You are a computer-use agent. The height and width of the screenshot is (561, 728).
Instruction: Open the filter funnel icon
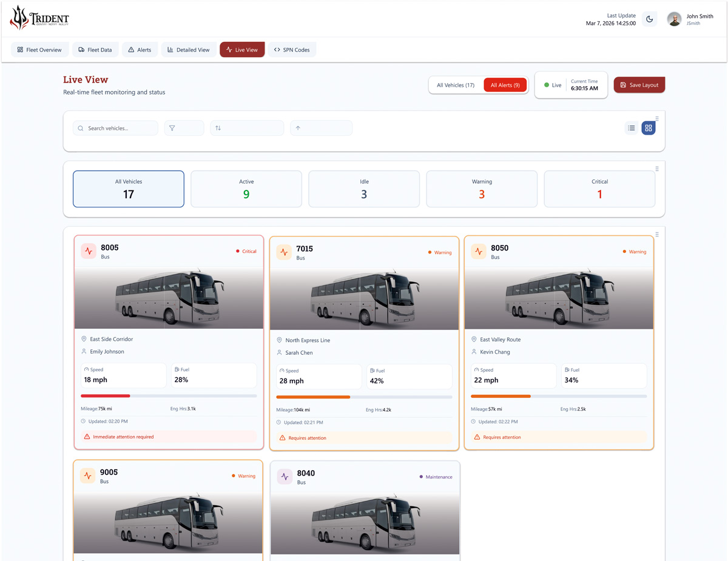click(184, 128)
